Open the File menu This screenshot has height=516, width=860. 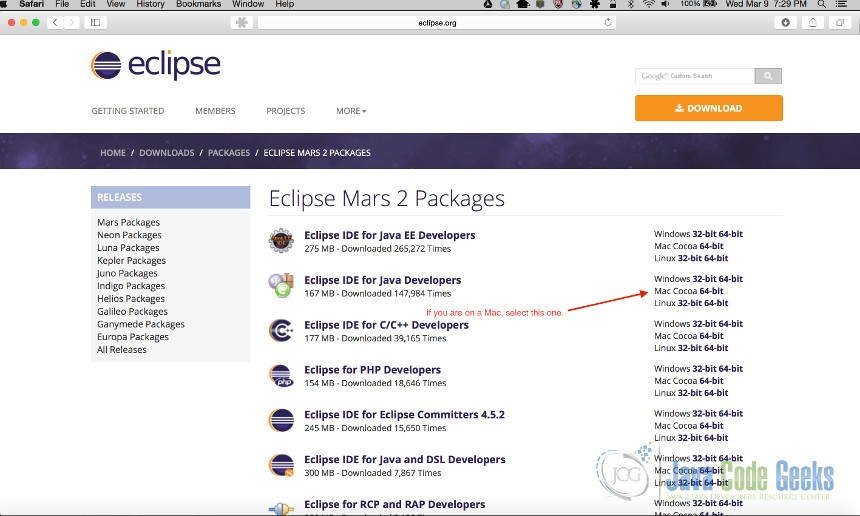pos(62,4)
